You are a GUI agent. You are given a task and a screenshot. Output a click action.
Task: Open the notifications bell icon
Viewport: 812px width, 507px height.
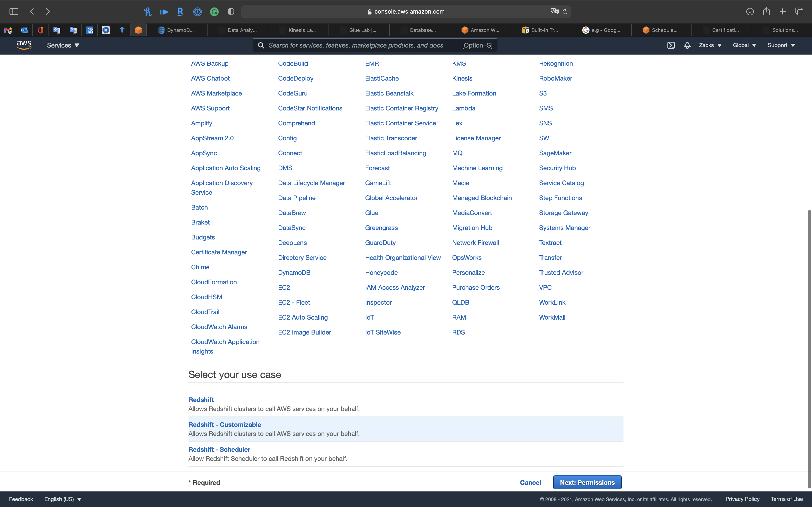click(687, 45)
